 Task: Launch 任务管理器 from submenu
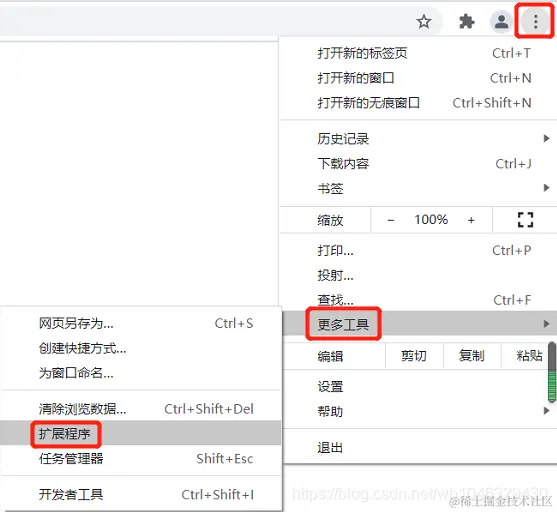tap(141, 459)
